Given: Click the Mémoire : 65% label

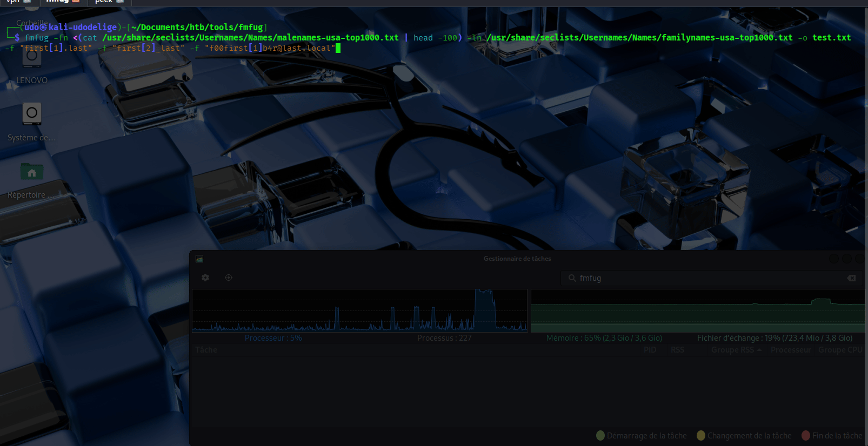Looking at the screenshot, I should (x=604, y=338).
